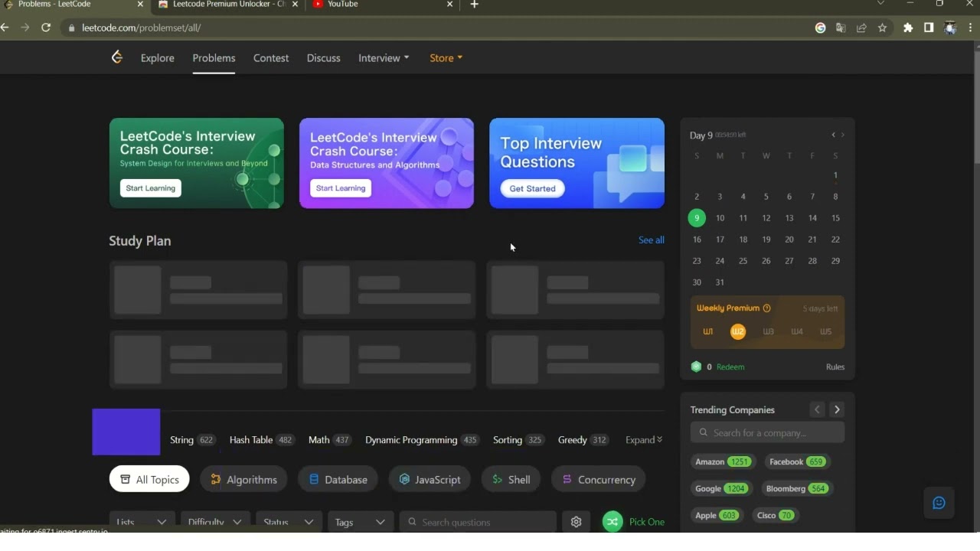The width and height of the screenshot is (980, 551).
Task: Switch to Leetcode Premium Unlocker tab
Action: coord(228,5)
